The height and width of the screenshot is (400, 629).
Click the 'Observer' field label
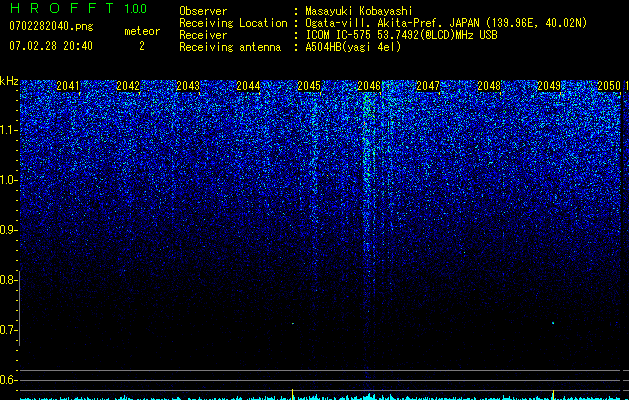(203, 11)
